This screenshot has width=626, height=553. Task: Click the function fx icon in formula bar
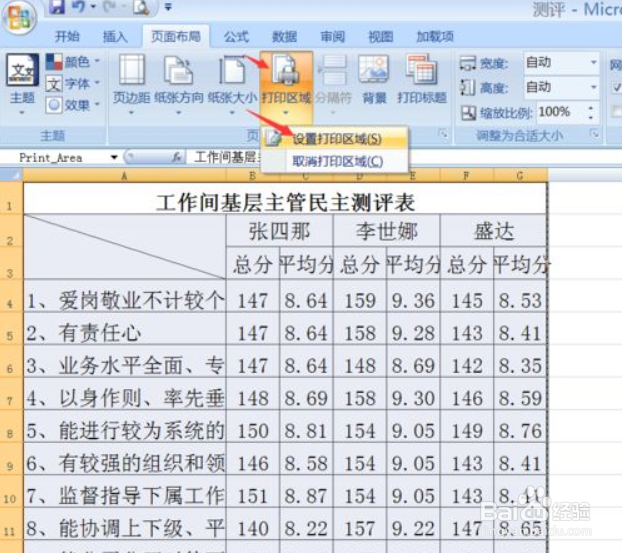click(x=177, y=158)
